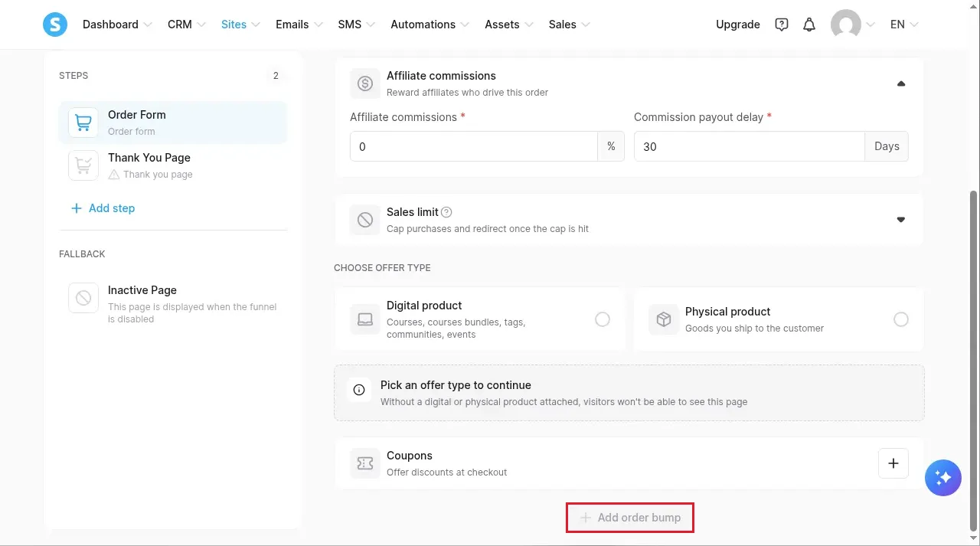Click the CHOOSE OFFER TYPE heading
Screen dimensions: 980x546
click(382, 268)
